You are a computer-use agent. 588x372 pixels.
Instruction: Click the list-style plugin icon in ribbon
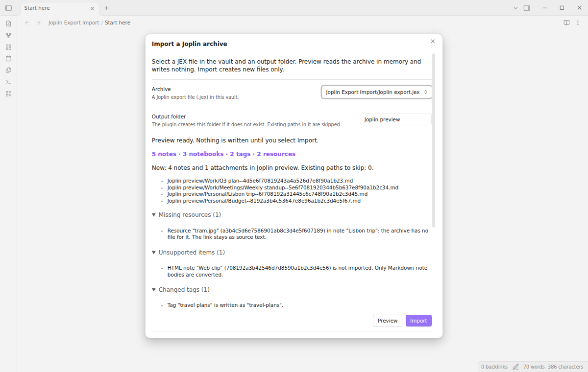pos(8,93)
